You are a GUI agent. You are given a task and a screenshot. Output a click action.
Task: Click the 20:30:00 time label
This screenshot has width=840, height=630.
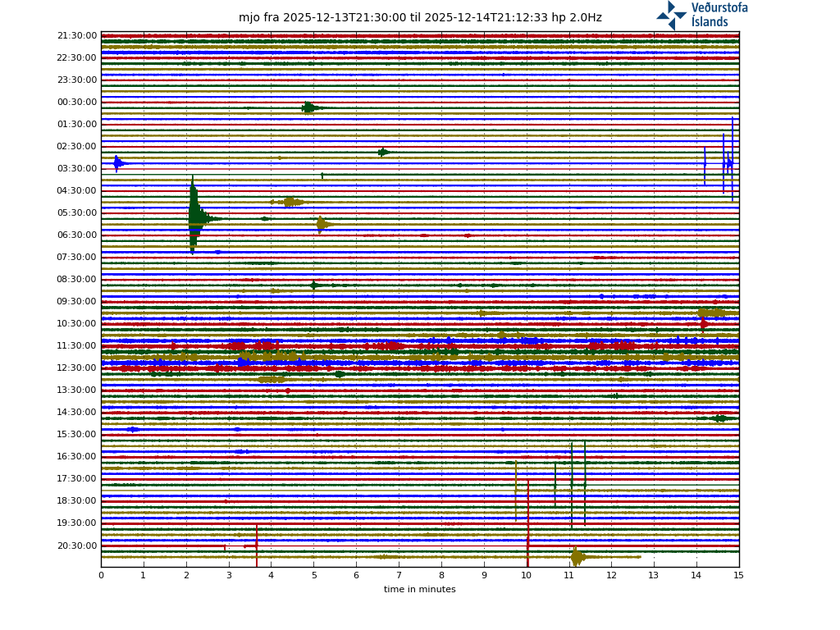77,546
